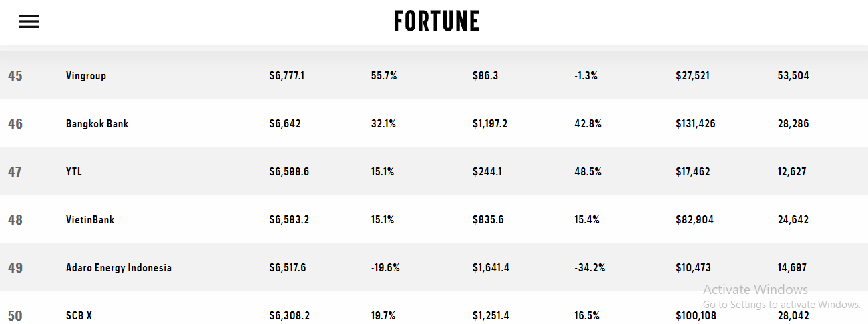Click Bangkok Bank profit $1,197.2

[x=490, y=124]
